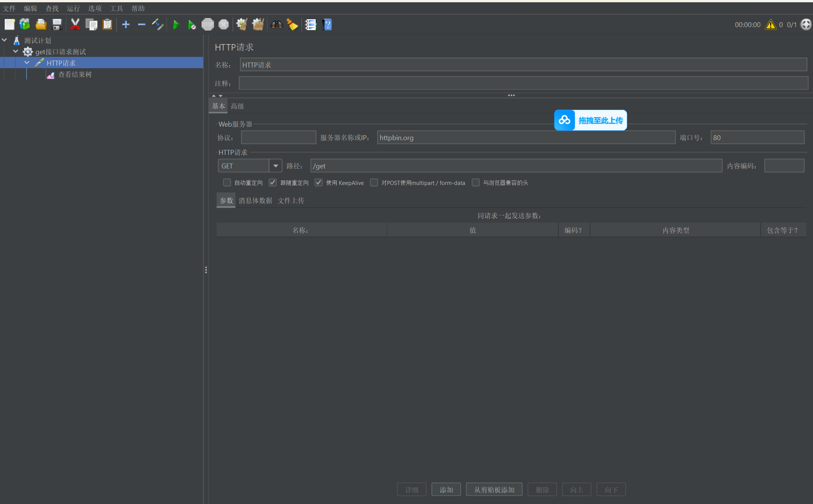Viewport: 813px width, 504px height.
Task: Open the GET method dropdown arrow
Action: 275,166
